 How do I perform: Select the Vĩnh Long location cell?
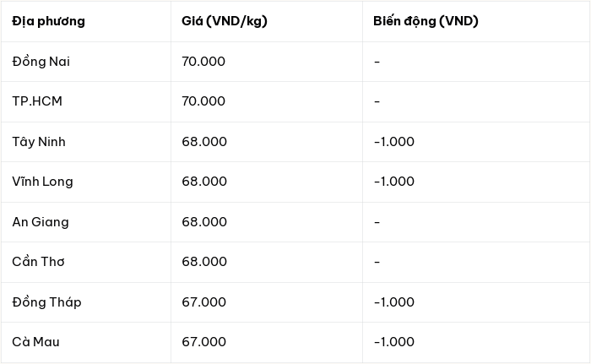42,182
